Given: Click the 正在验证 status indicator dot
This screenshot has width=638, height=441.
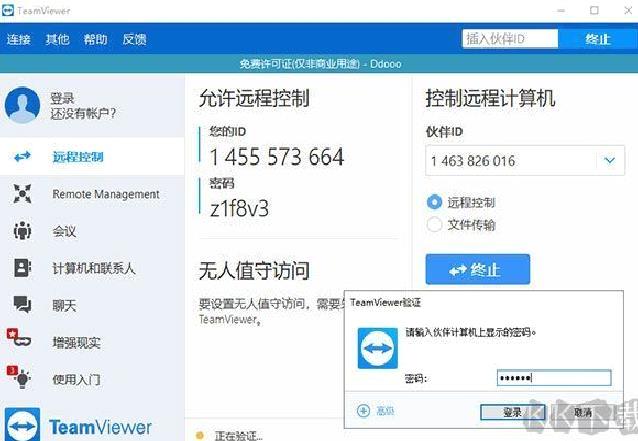Looking at the screenshot, I should 199,436.
